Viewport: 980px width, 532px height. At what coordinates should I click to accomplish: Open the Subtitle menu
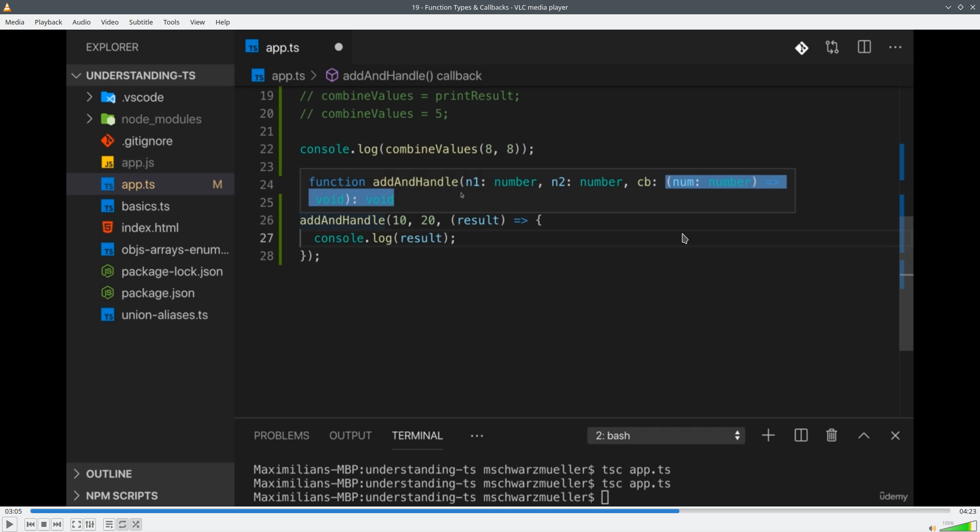coord(141,22)
